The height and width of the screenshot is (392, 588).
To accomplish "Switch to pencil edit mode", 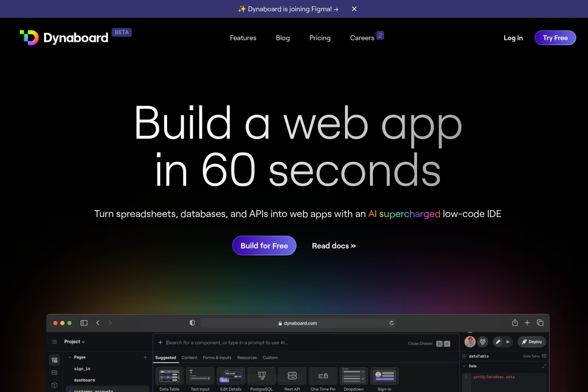I will [x=498, y=342].
